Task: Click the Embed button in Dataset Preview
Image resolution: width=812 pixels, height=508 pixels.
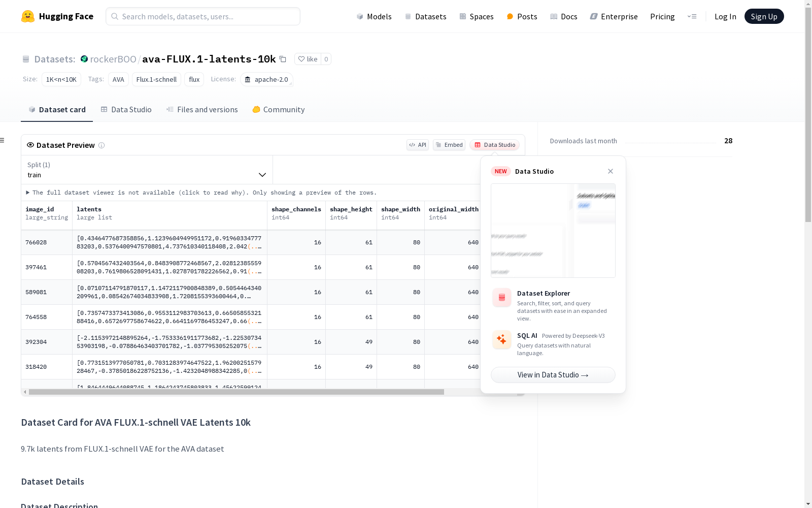Action: pyautogui.click(x=449, y=145)
